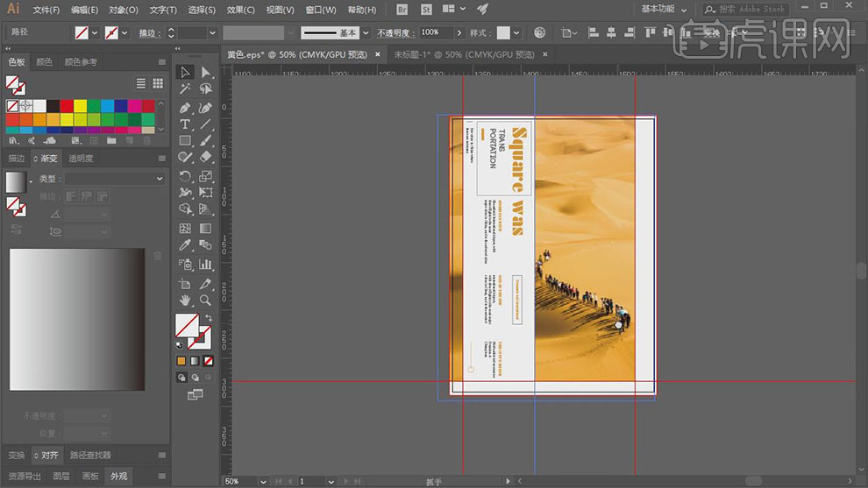868x488 pixels.
Task: Open the 透明度 panel tab
Action: tap(80, 159)
